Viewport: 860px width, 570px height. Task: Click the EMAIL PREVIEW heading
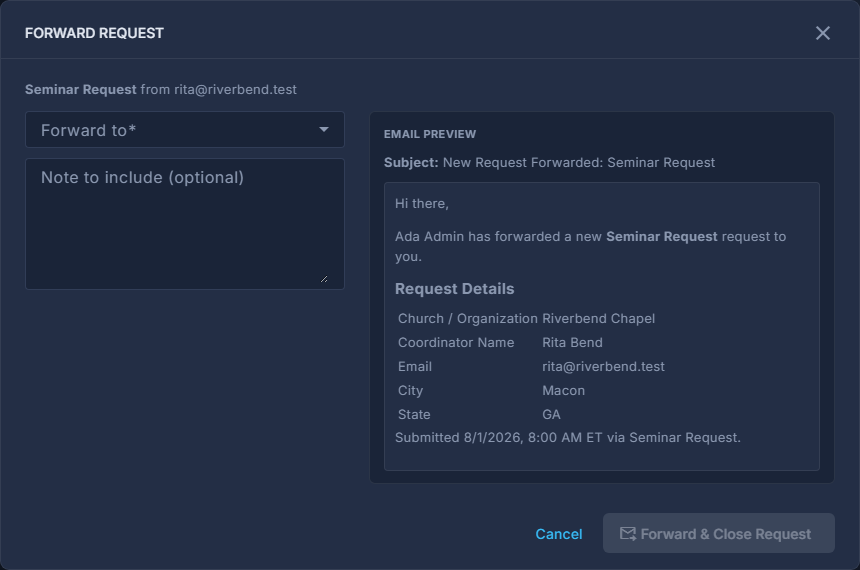[430, 134]
